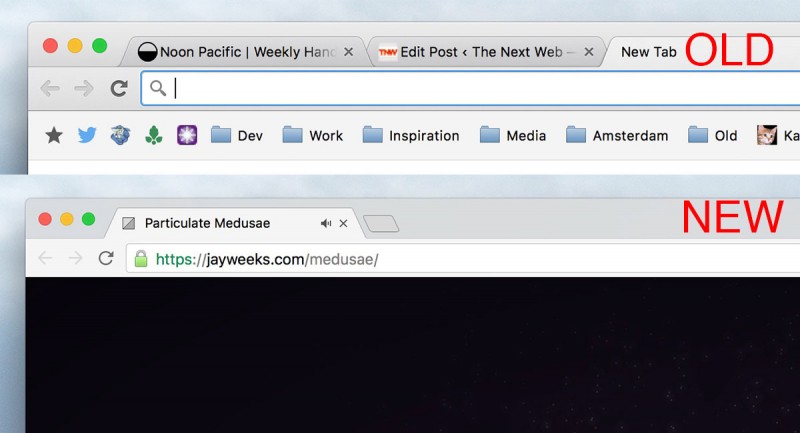Screen dimensions: 800x433
Task: Close the Particulate Medusae tab
Action: click(344, 223)
